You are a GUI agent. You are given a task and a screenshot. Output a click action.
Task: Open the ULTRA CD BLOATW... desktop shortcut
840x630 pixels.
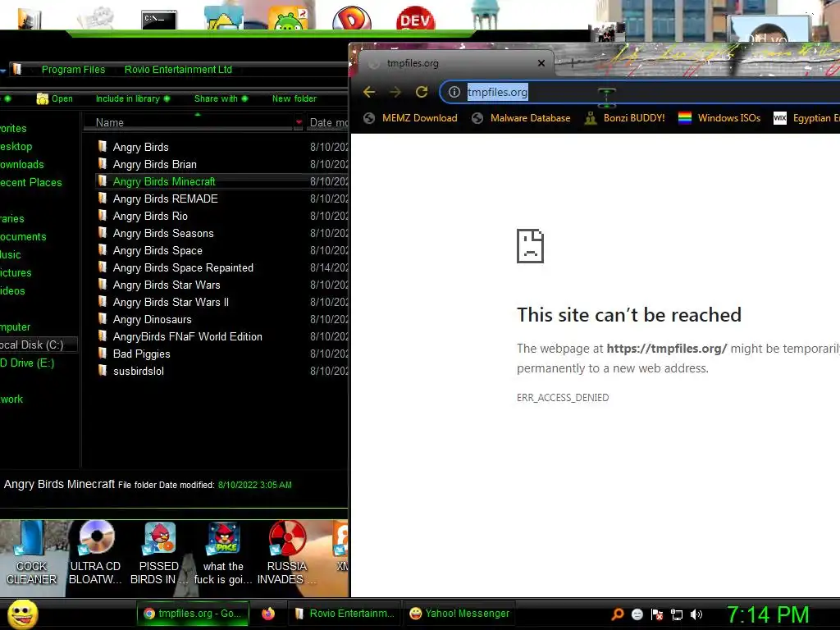pos(95,554)
